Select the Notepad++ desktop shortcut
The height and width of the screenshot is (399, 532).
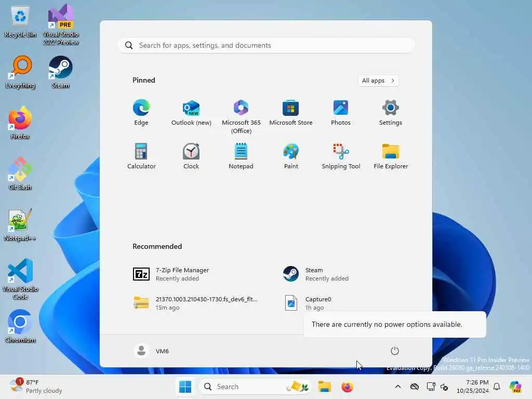[x=20, y=224]
